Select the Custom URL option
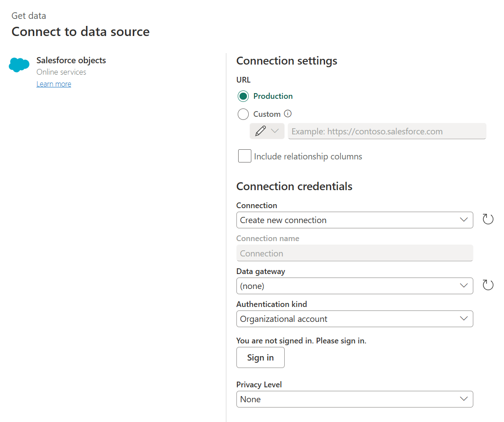Image resolution: width=504 pixels, height=422 pixels. [x=243, y=114]
